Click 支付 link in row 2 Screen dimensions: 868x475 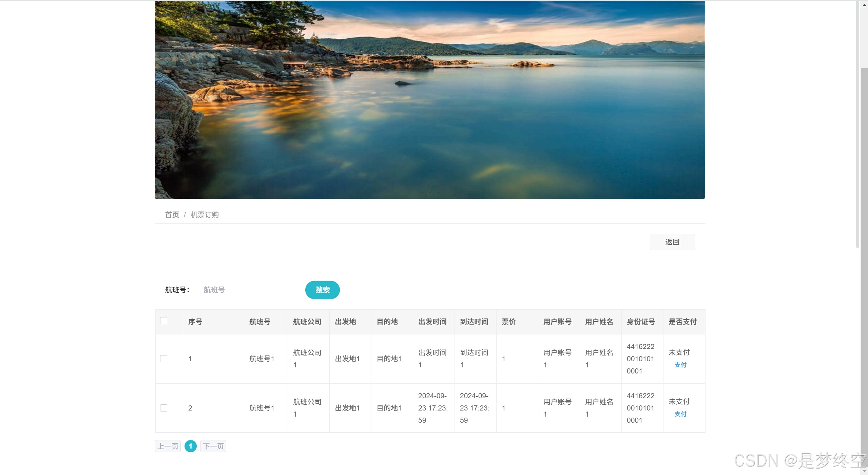click(x=680, y=414)
